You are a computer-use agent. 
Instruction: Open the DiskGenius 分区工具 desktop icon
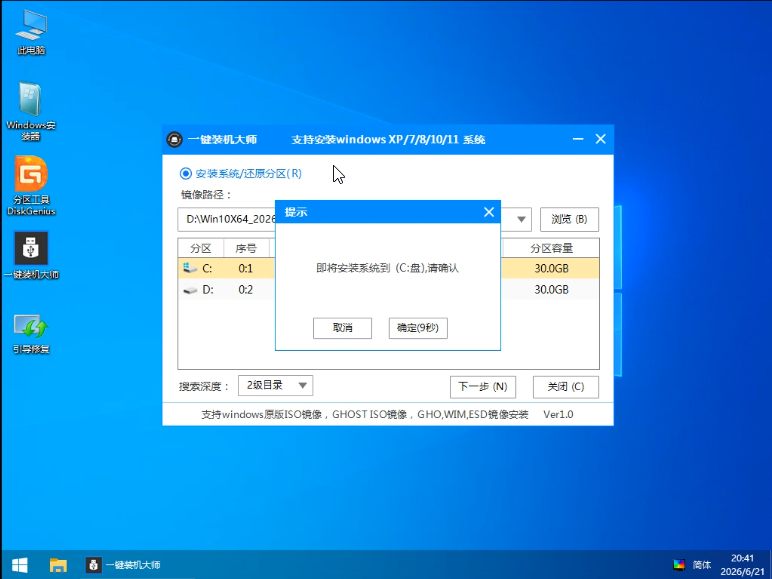click(31, 186)
